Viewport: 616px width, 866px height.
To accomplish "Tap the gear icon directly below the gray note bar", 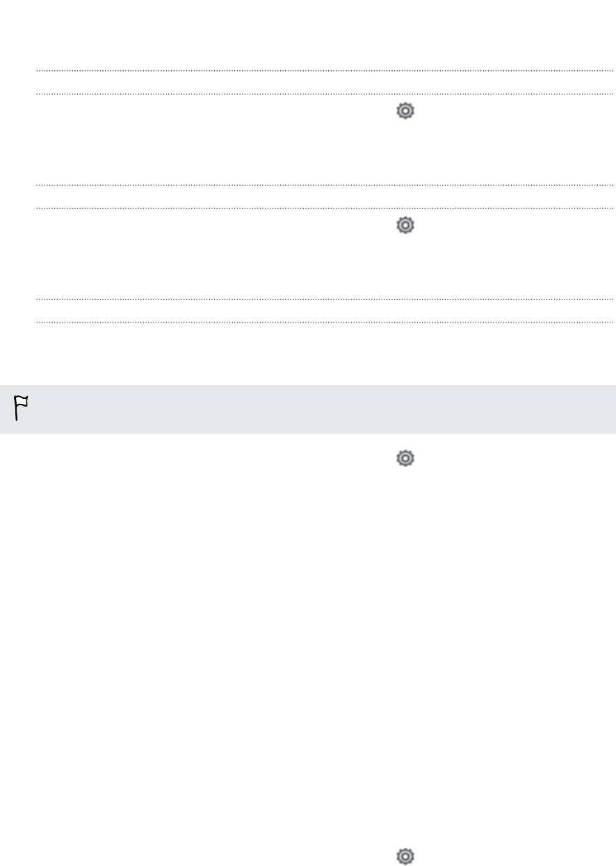I will click(405, 457).
